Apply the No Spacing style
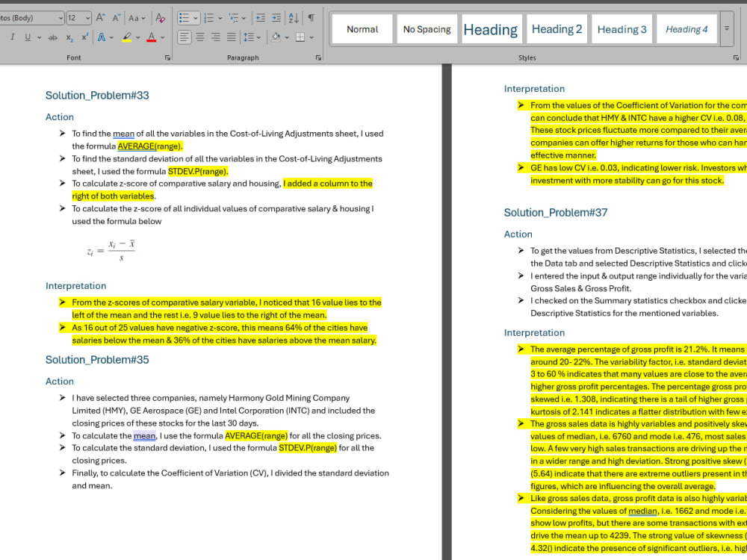This screenshot has width=747, height=560. click(x=427, y=29)
